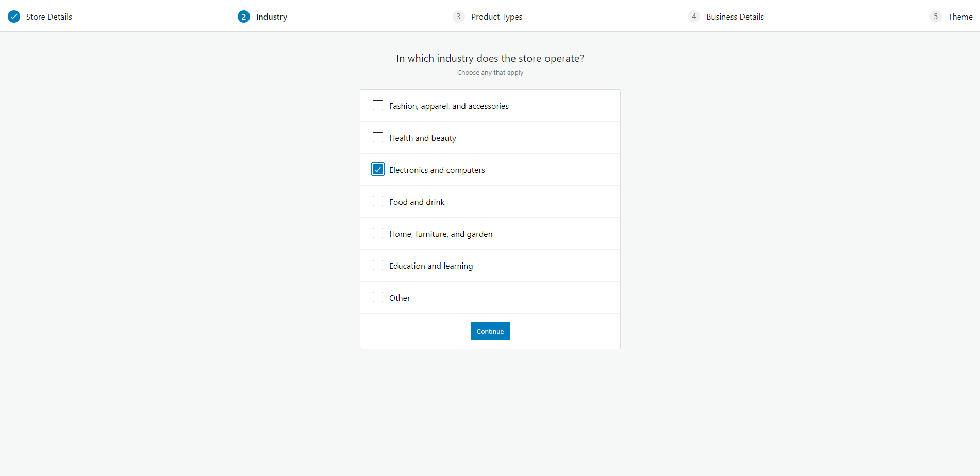Tick the Health and beauty checkbox
The height and width of the screenshot is (476, 980).
(378, 137)
